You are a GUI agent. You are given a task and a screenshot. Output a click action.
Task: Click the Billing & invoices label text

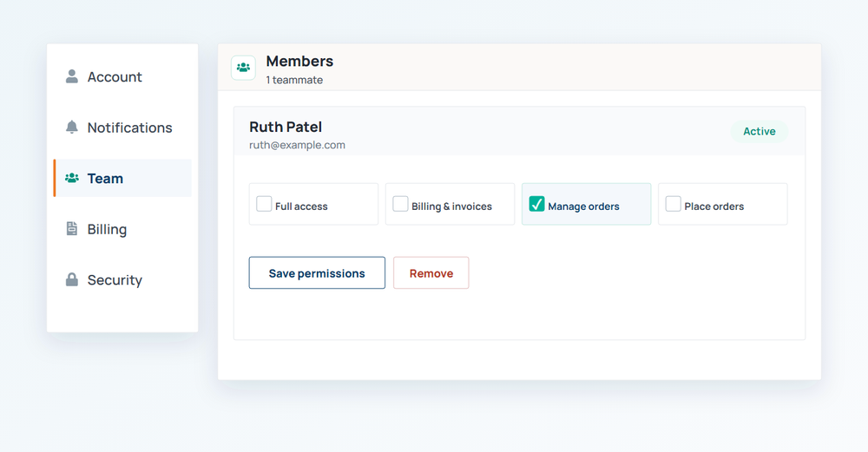[451, 206]
